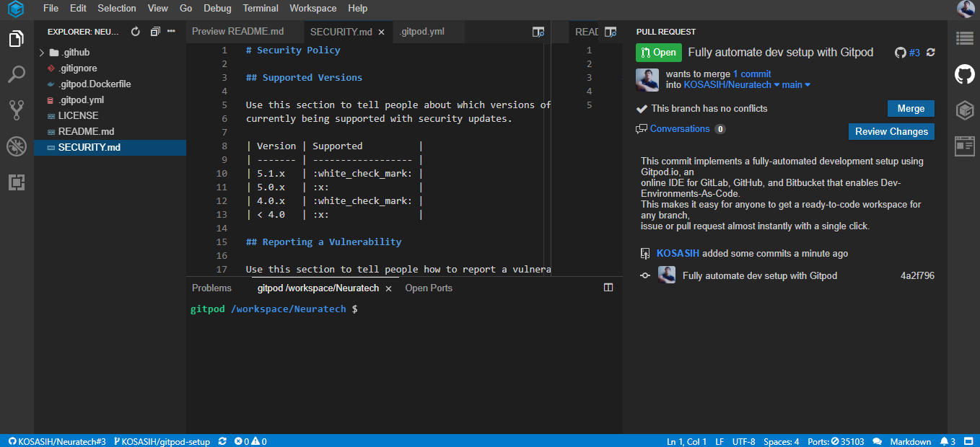Viewport: 980px width, 447px height.
Task: Click the sync icon in the status bar
Action: pyautogui.click(x=222, y=441)
